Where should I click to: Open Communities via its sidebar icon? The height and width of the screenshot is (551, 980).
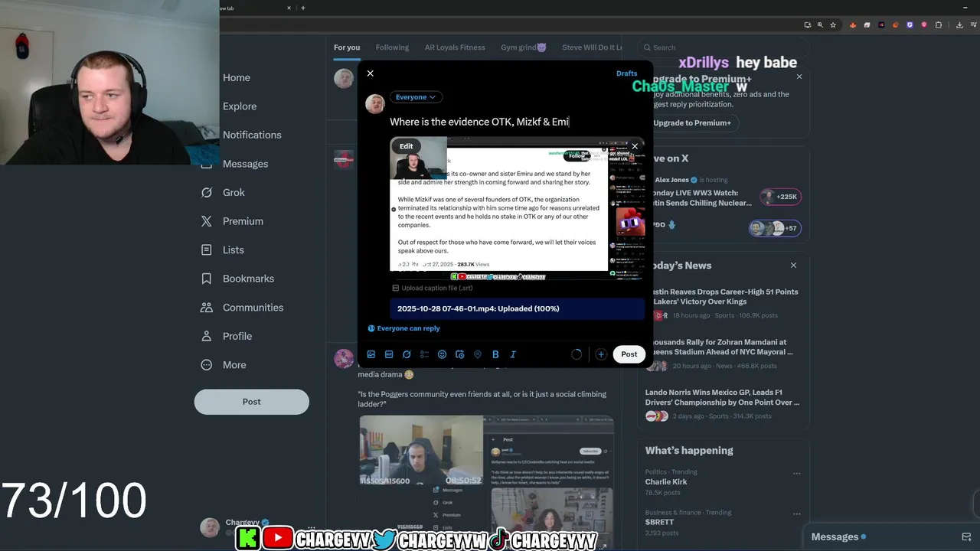click(x=206, y=308)
